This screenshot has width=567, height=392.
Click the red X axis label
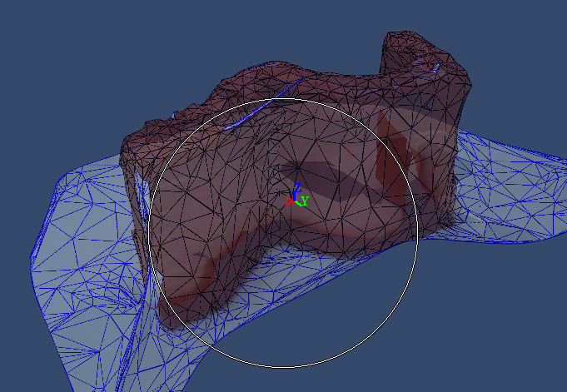pyautogui.click(x=290, y=200)
